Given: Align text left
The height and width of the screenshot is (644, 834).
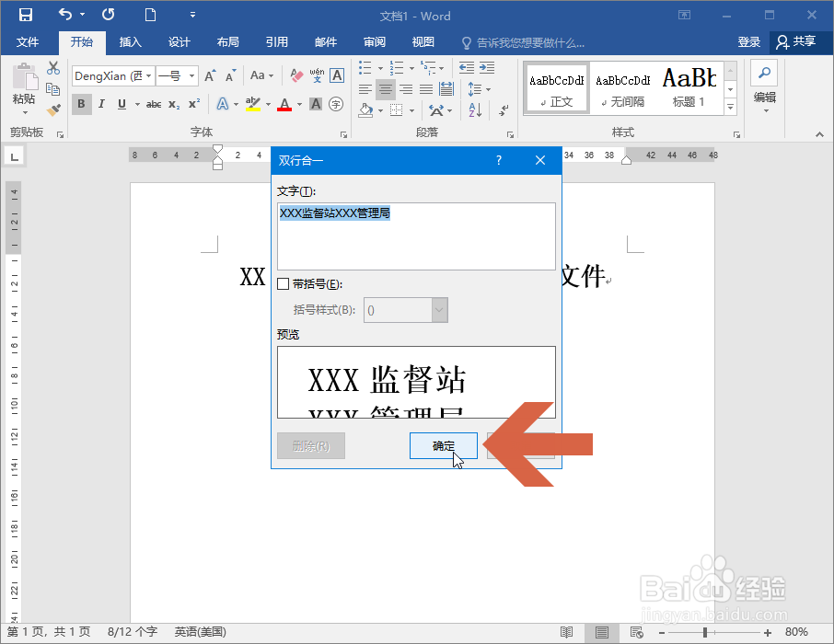Looking at the screenshot, I should pyautogui.click(x=365, y=89).
